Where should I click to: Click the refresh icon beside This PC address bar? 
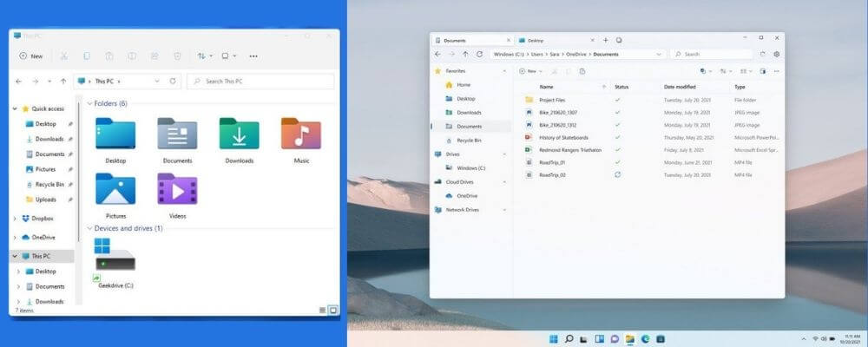tap(174, 82)
